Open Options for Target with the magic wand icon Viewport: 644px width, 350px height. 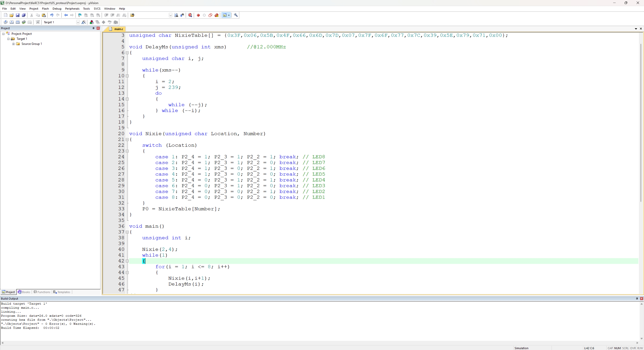click(84, 22)
